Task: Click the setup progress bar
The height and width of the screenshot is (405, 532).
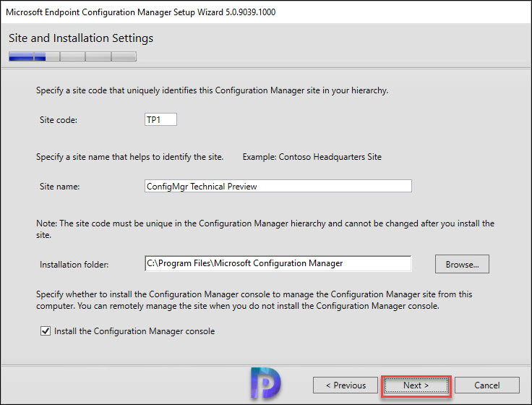Action: (72, 56)
